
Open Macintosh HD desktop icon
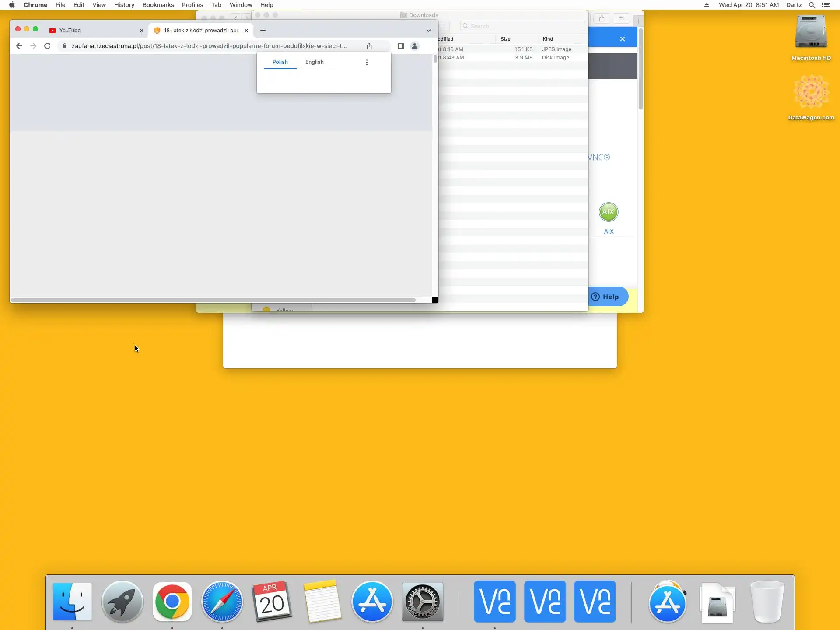click(811, 33)
